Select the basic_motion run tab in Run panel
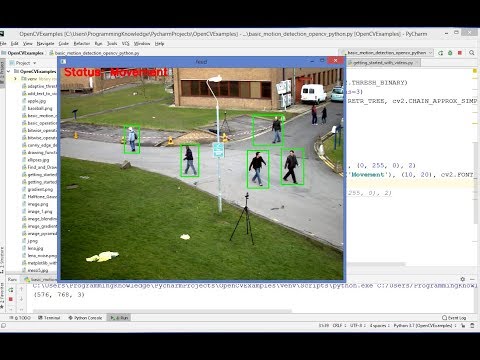The height and width of the screenshot is (360, 480). click(x=41, y=279)
